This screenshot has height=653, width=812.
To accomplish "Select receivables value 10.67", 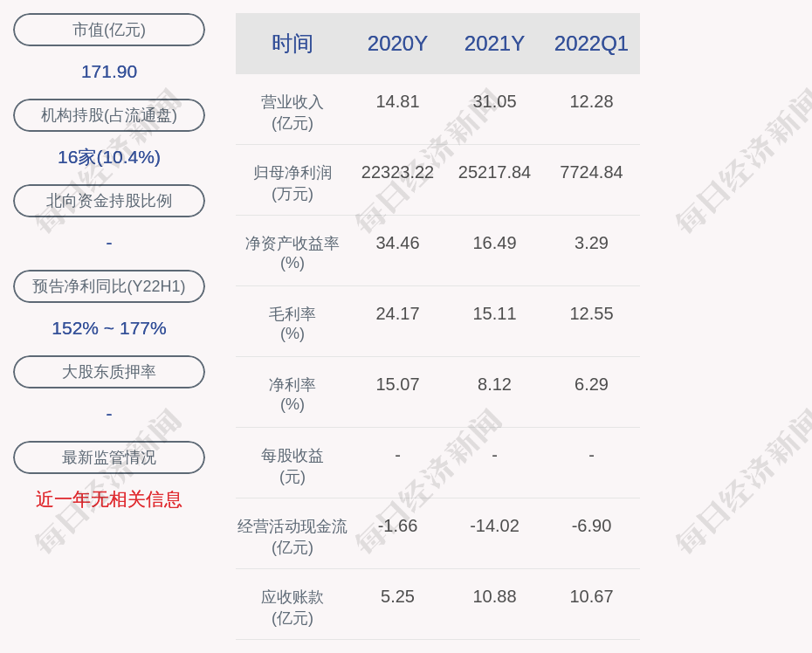I will pos(591,596).
